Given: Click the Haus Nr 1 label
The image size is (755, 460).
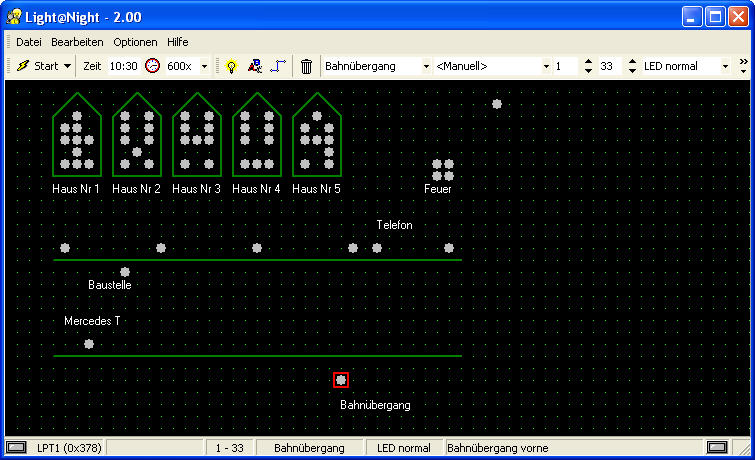Looking at the screenshot, I should click(76, 189).
